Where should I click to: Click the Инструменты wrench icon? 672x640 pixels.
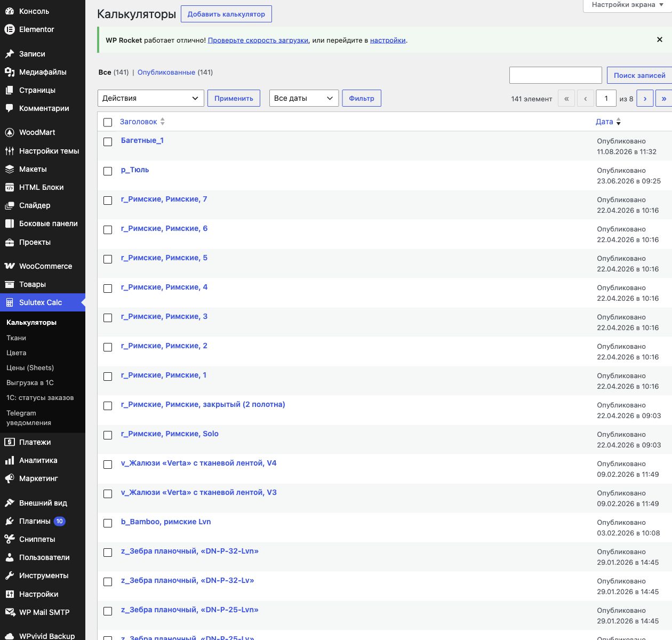tap(10, 575)
